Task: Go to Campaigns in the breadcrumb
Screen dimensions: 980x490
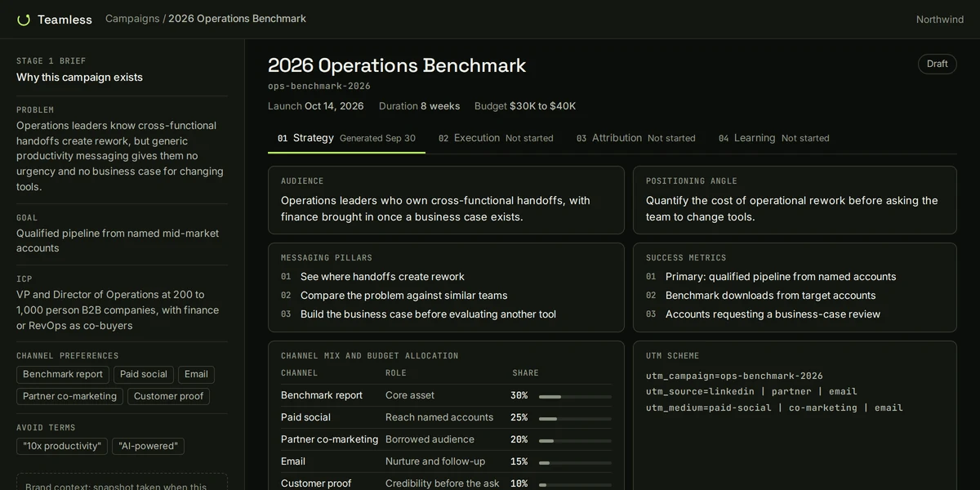Action: pyautogui.click(x=132, y=19)
